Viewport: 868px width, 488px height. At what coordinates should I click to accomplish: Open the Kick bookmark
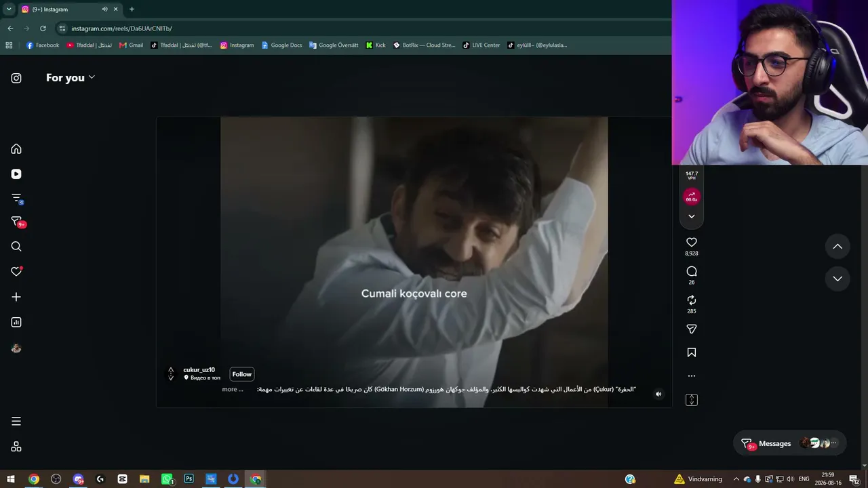(376, 45)
